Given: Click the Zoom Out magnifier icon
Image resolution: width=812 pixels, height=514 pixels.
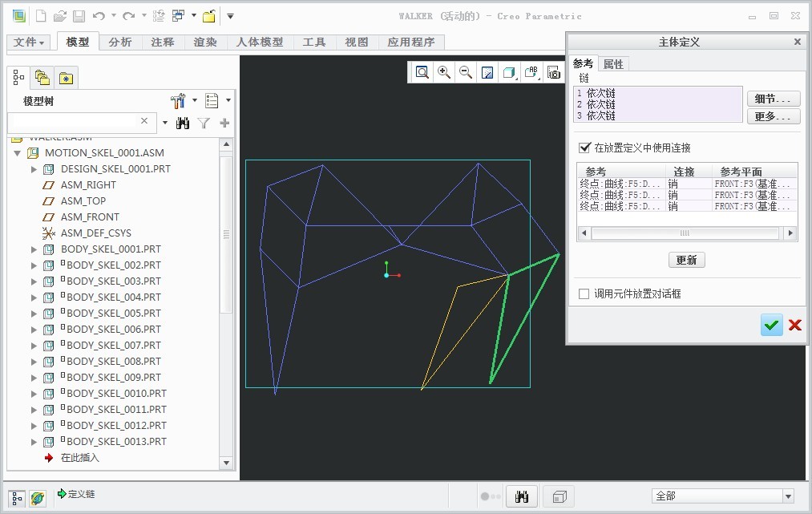Looking at the screenshot, I should point(466,72).
